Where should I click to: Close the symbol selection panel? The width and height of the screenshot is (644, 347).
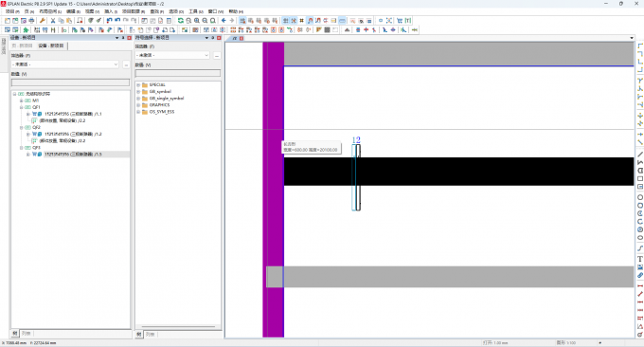(x=219, y=38)
